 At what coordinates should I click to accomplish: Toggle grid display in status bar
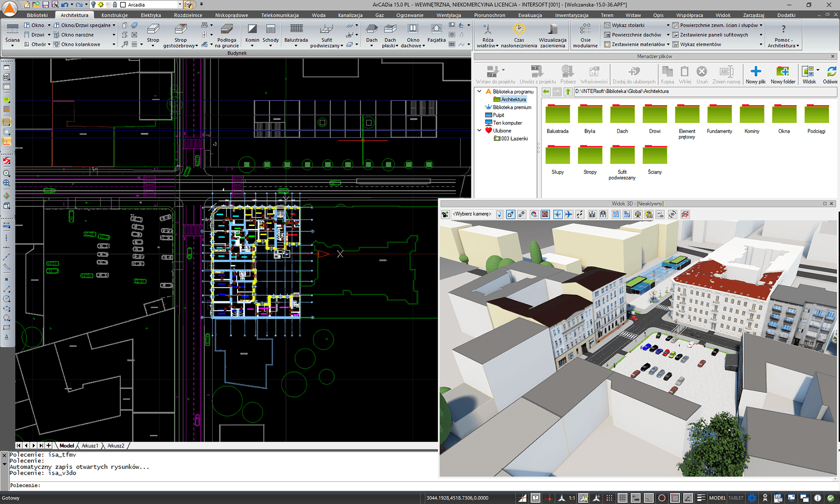623,498
